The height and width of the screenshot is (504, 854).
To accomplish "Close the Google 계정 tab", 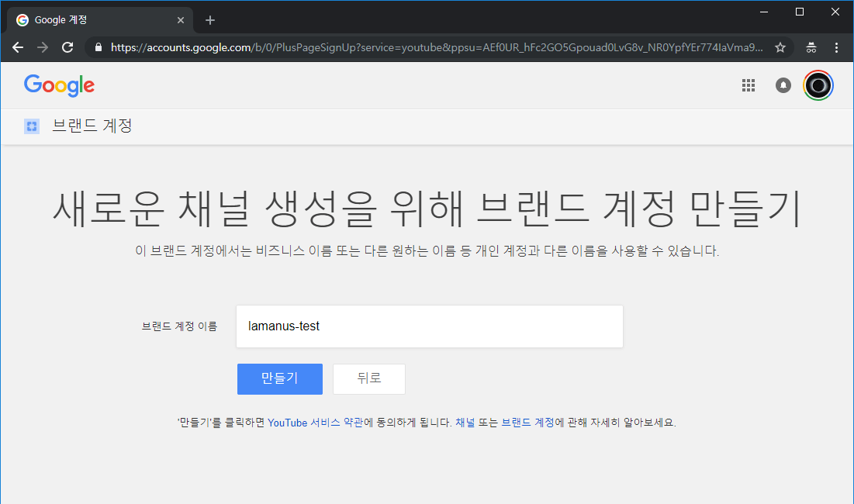I will click(181, 20).
